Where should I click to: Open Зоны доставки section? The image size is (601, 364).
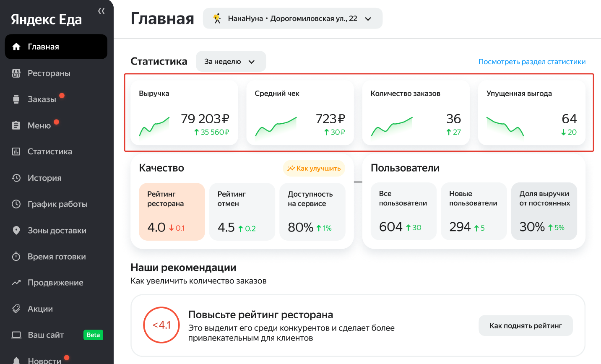coord(56,230)
